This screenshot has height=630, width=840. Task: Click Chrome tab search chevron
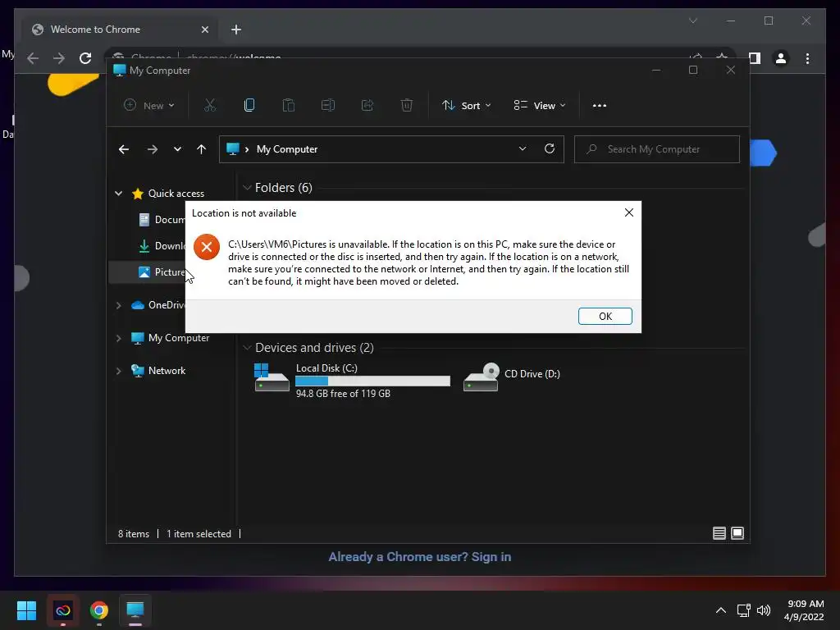tap(692, 21)
